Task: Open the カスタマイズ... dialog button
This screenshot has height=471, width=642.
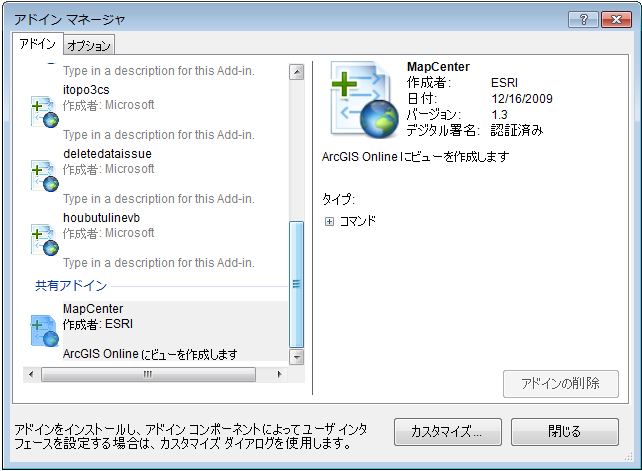Action: click(448, 432)
